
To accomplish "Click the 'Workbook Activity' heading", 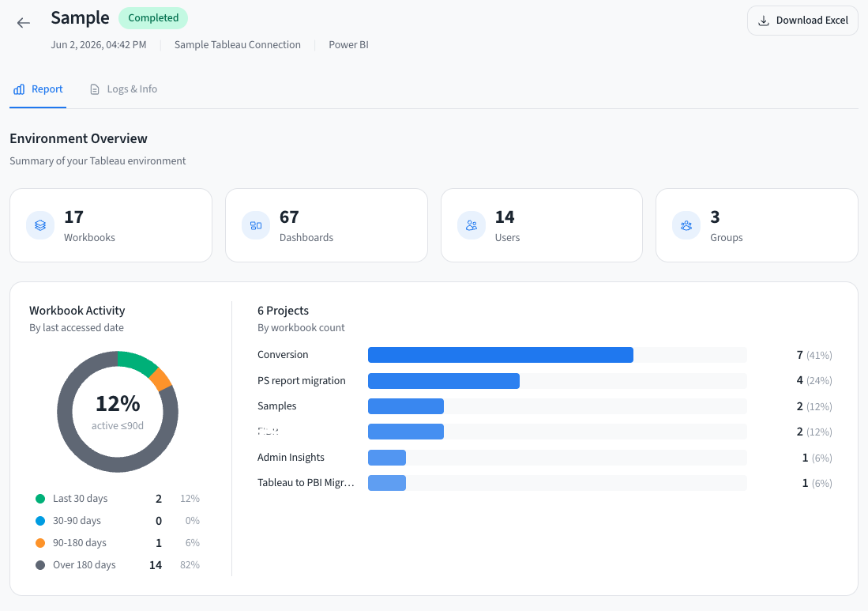I will point(77,311).
